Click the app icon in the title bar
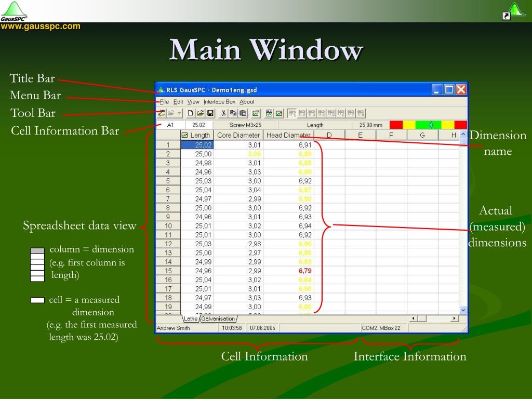The width and height of the screenshot is (532, 399). [161, 90]
